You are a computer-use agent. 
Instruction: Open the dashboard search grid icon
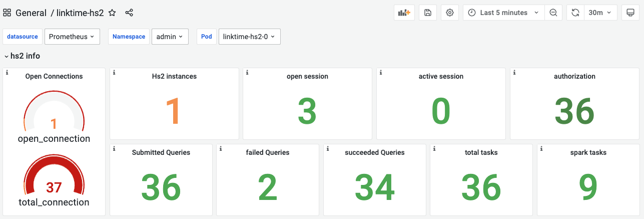click(8, 13)
